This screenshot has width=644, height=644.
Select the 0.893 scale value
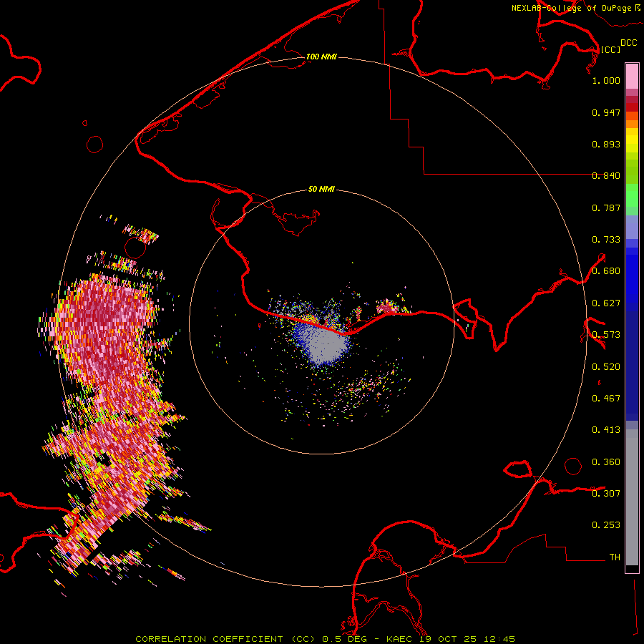(606, 144)
